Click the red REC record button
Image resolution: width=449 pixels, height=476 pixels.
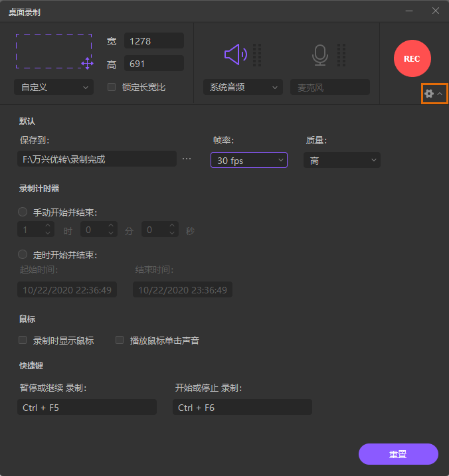click(412, 58)
